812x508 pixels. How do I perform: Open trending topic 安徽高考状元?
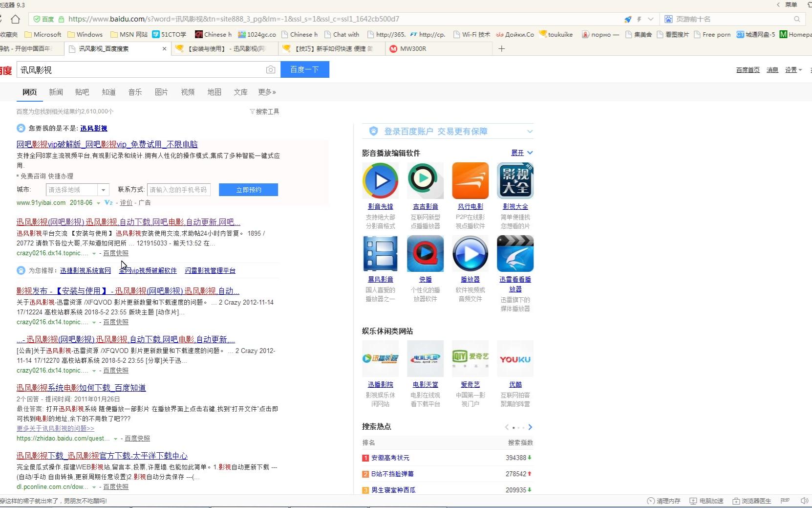click(390, 458)
